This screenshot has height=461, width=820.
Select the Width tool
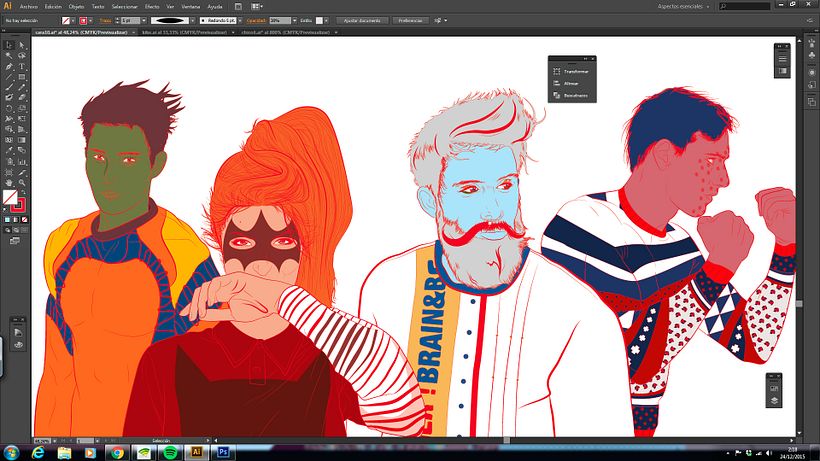(x=9, y=119)
